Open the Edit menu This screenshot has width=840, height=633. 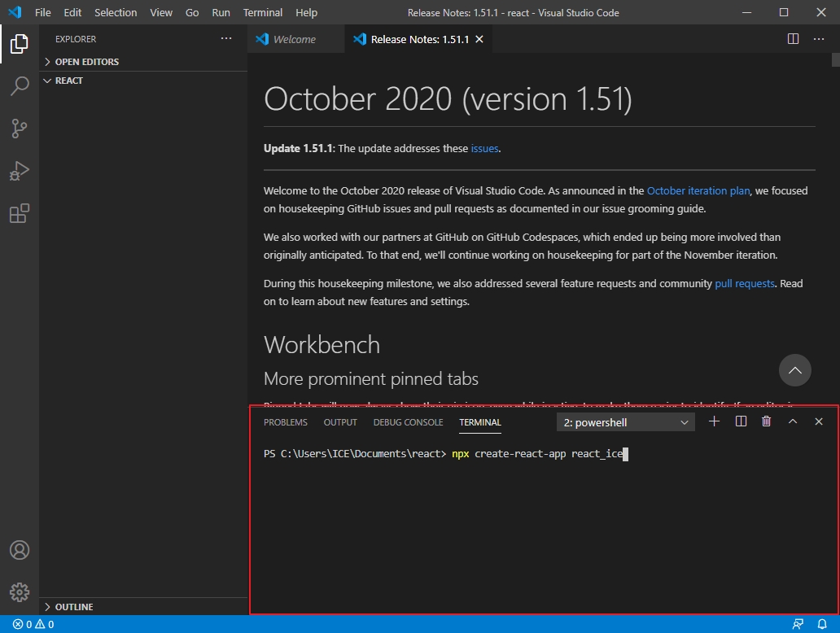(x=72, y=12)
